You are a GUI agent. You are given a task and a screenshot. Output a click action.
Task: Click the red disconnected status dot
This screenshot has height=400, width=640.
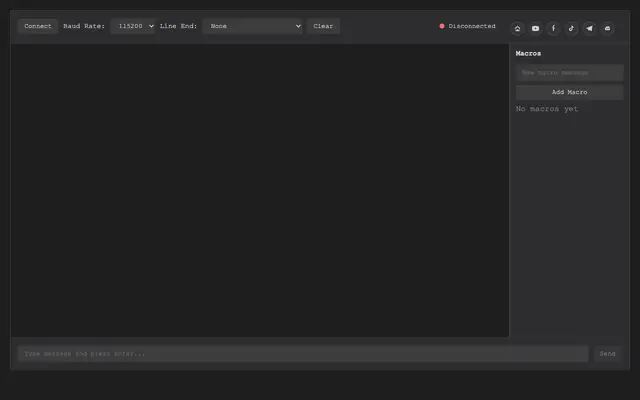click(442, 26)
